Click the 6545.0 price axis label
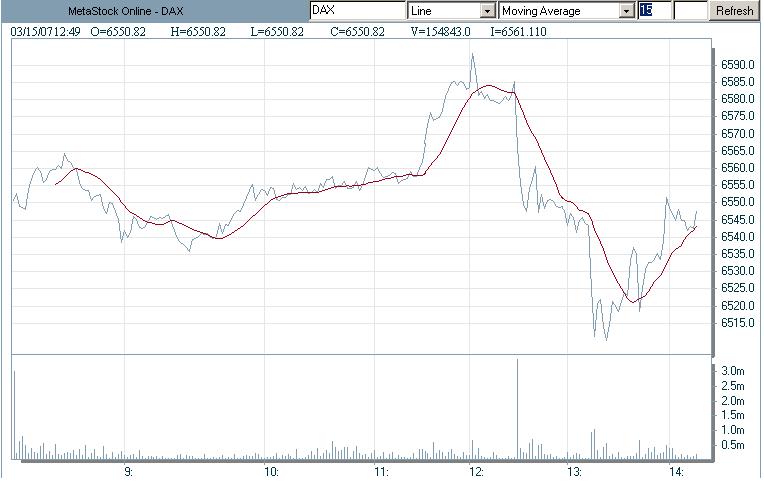This screenshot has width=764, height=482. click(738, 220)
